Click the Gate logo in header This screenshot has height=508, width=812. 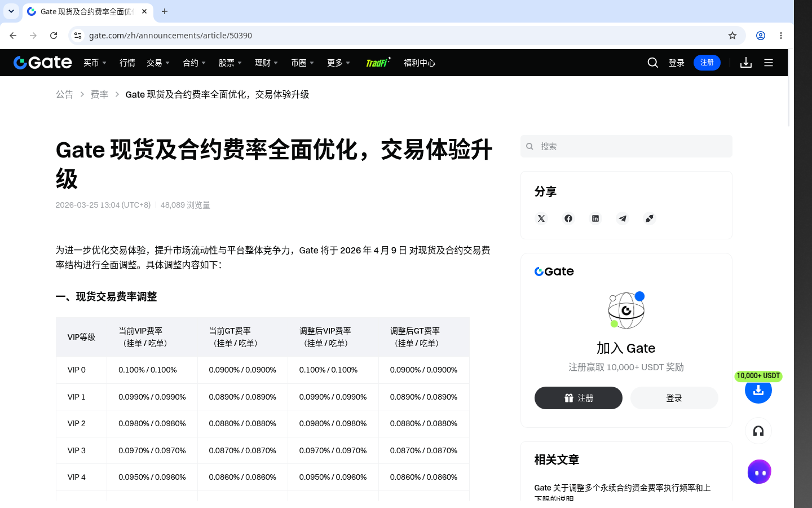tap(43, 63)
